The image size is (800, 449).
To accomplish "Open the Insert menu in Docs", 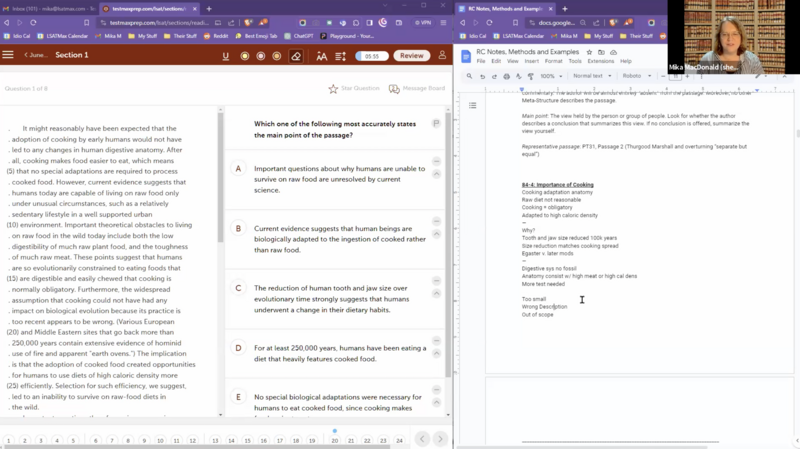I will tap(533, 61).
